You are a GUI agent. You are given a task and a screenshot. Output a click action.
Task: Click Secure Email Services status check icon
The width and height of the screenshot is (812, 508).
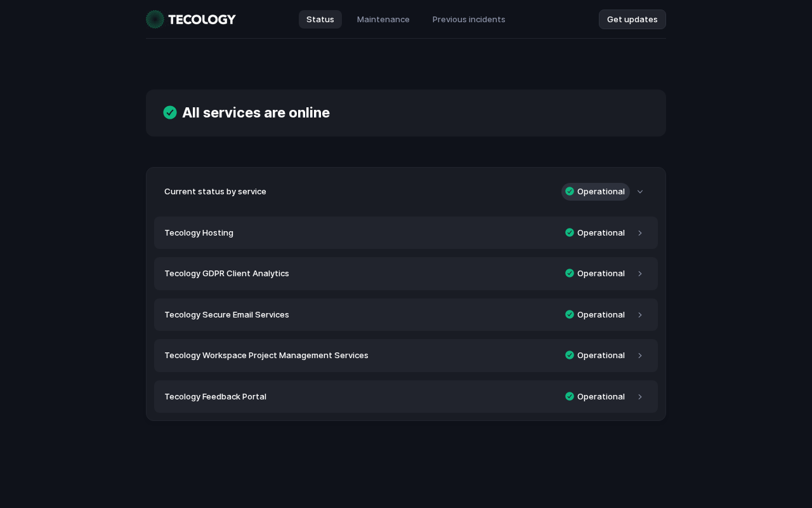click(x=570, y=314)
